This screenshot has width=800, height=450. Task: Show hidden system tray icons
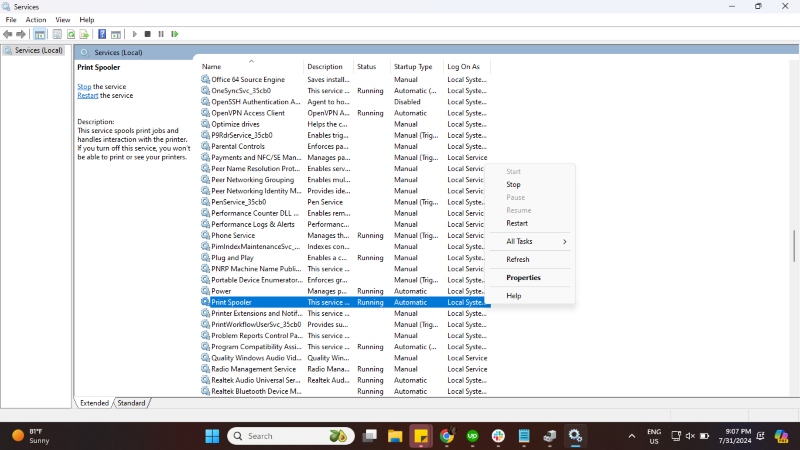pyautogui.click(x=631, y=436)
